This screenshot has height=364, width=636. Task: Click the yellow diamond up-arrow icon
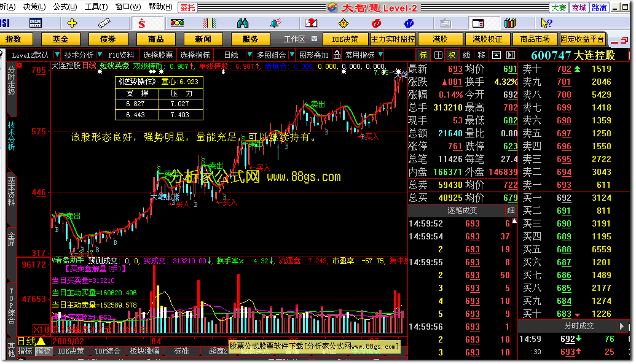point(344,23)
